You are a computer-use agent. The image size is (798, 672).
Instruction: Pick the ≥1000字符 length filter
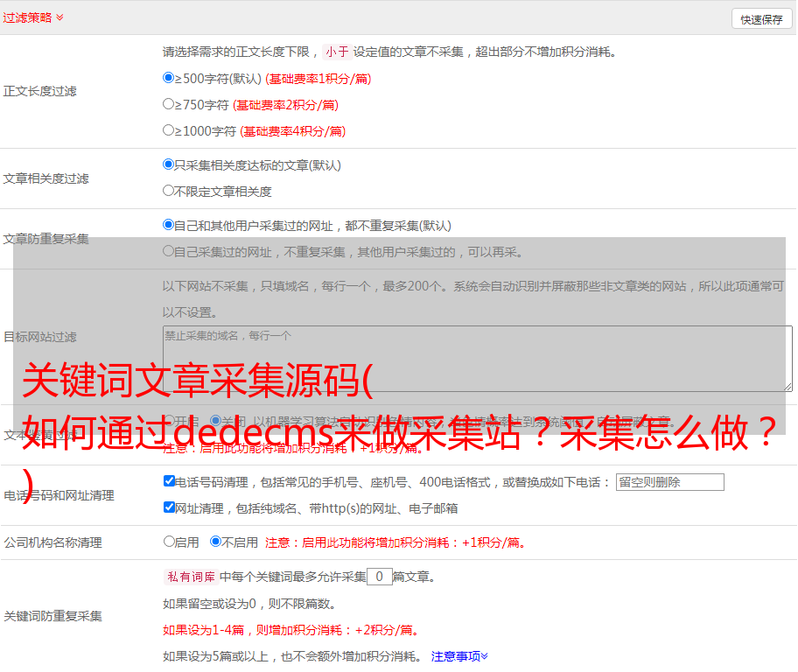click(x=169, y=130)
